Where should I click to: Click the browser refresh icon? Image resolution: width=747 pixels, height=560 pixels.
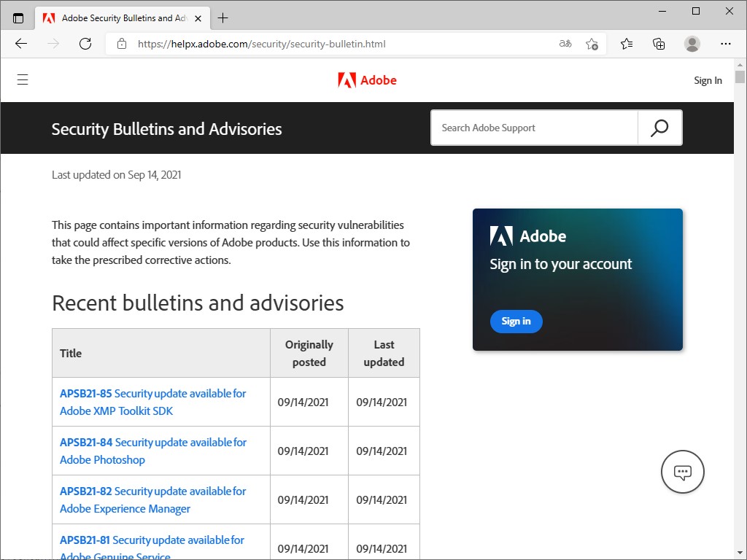click(85, 44)
